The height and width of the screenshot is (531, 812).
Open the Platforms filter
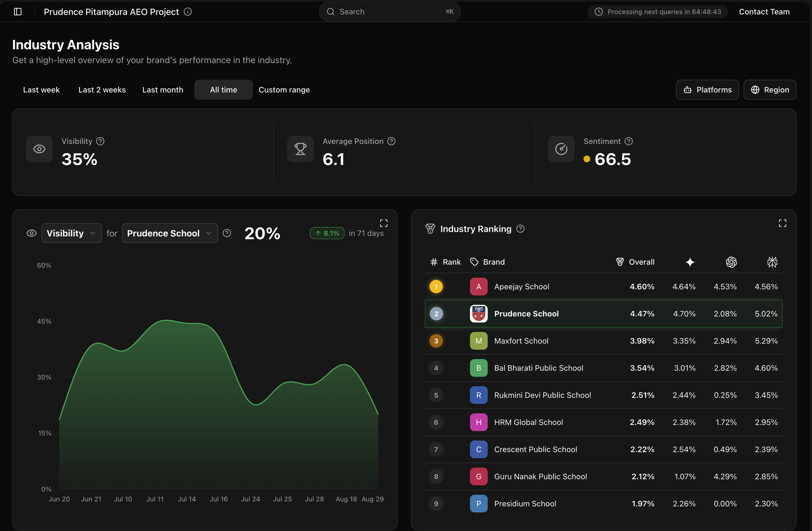pyautogui.click(x=707, y=90)
